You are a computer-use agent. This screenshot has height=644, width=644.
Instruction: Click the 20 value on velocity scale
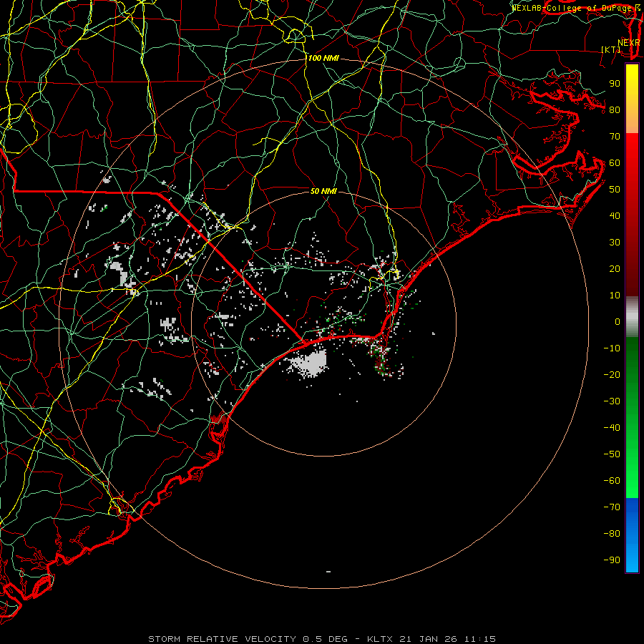(615, 269)
